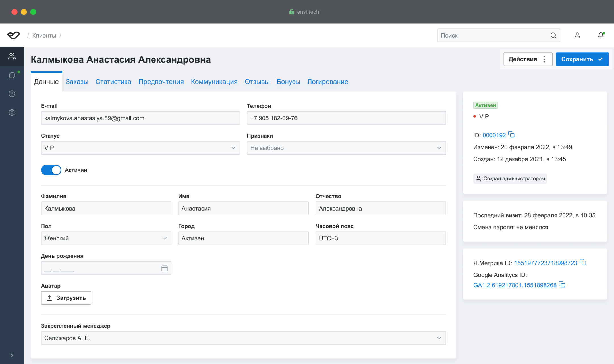Click the help question mark icon
Image resolution: width=614 pixels, height=364 pixels.
[12, 94]
